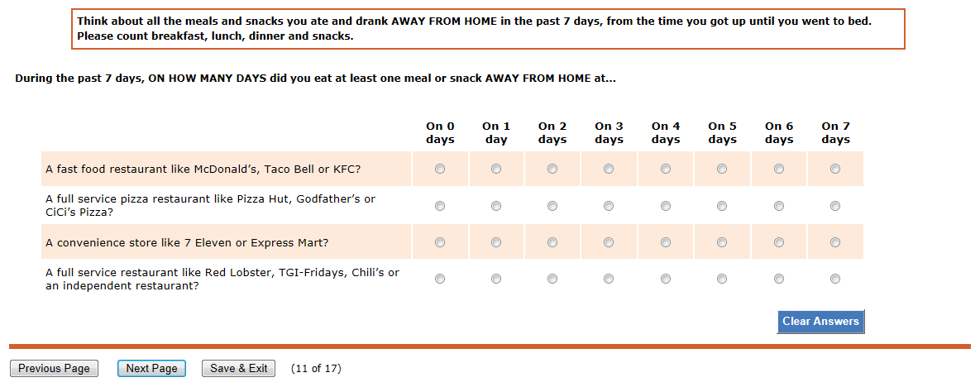The height and width of the screenshot is (387, 980).
Task: Pick 'On 7 days' for Red Lobster restaurant row
Action: [x=835, y=279]
